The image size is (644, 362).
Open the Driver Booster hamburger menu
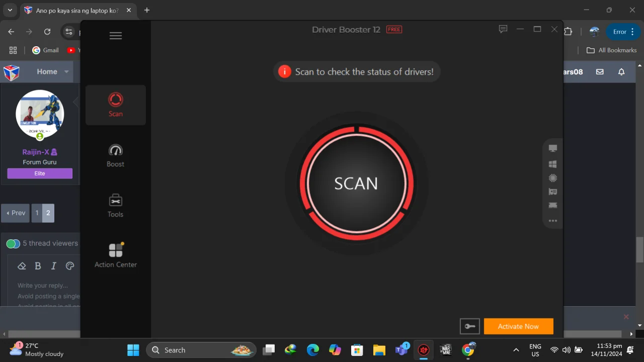116,36
